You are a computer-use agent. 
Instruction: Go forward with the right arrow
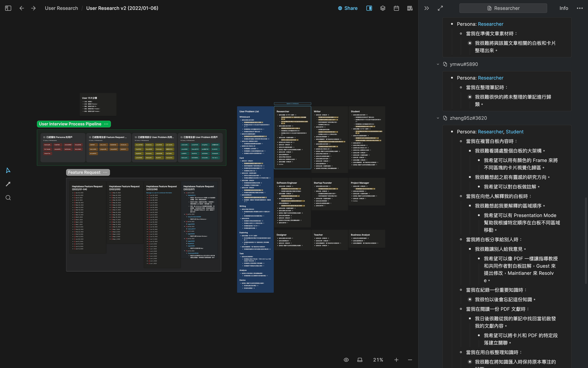(x=34, y=8)
